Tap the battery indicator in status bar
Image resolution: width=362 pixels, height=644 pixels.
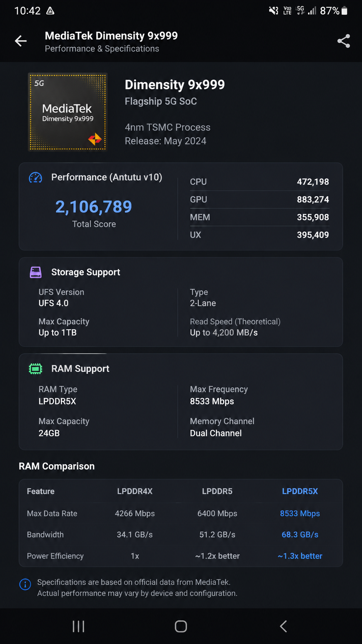(344, 11)
